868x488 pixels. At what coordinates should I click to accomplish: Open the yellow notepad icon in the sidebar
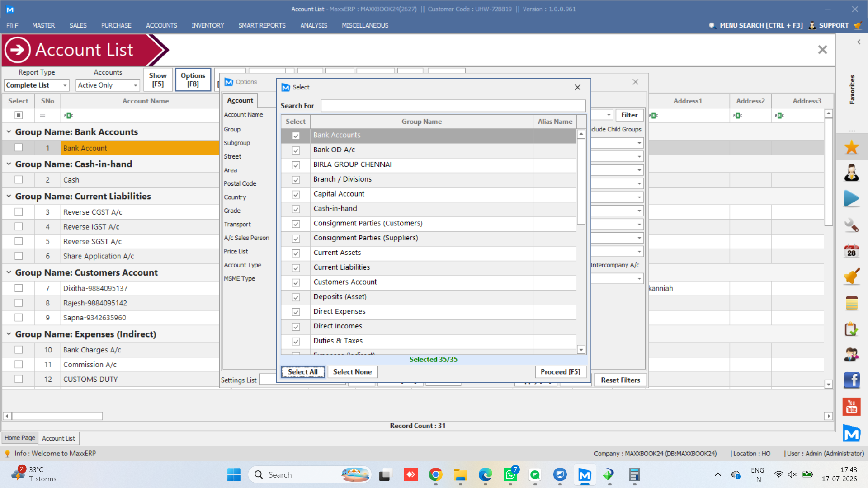851,303
